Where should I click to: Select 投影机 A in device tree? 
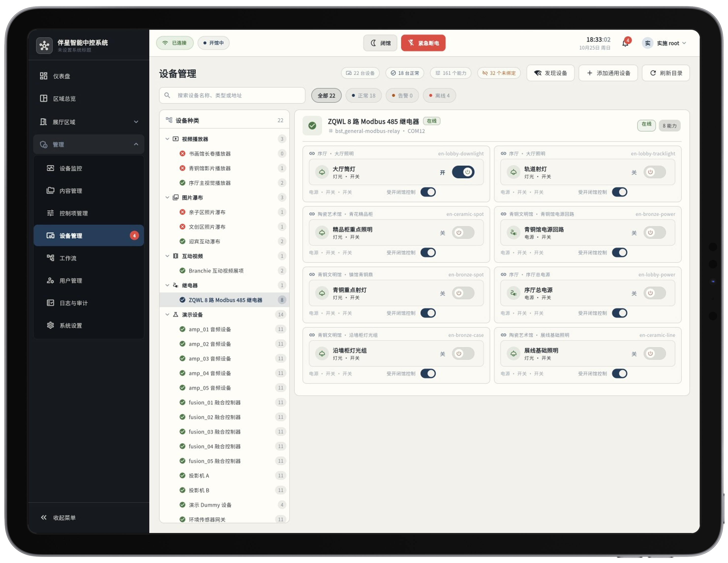point(224,475)
